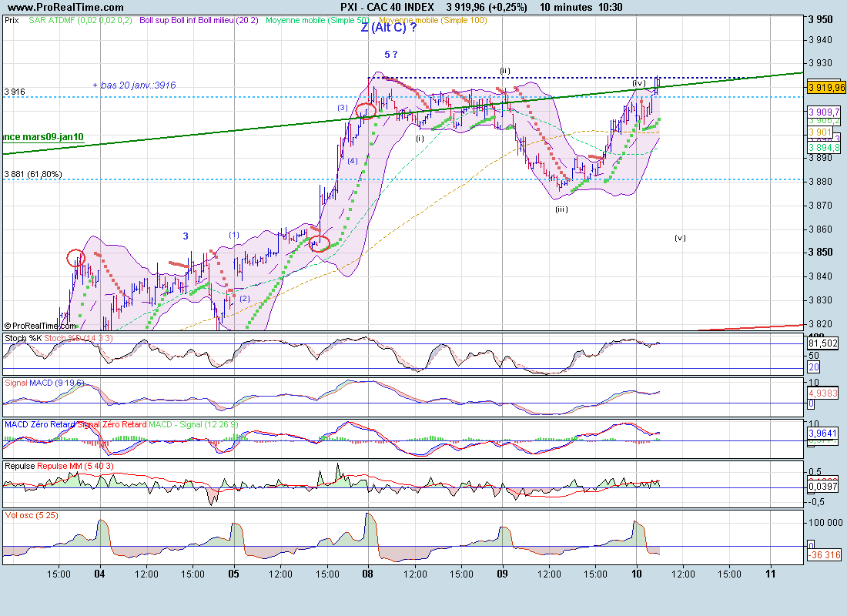Viewport: 847px width, 616px height.
Task: Select the MACD Zéro Retard label
Action: [39, 424]
